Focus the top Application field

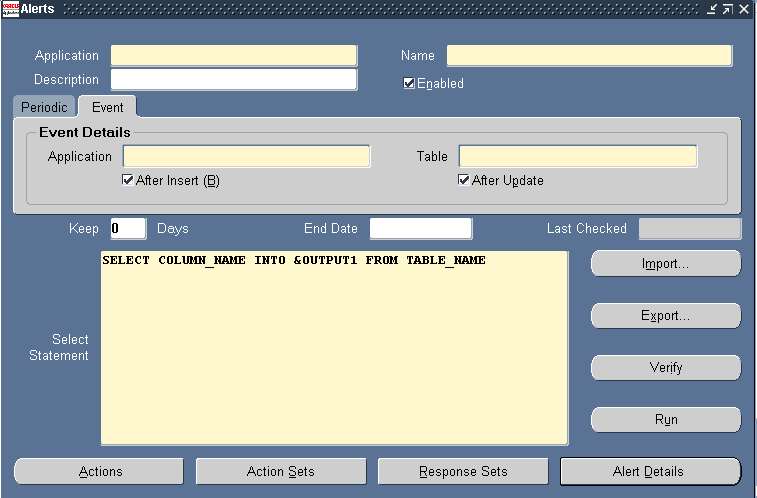click(234, 55)
